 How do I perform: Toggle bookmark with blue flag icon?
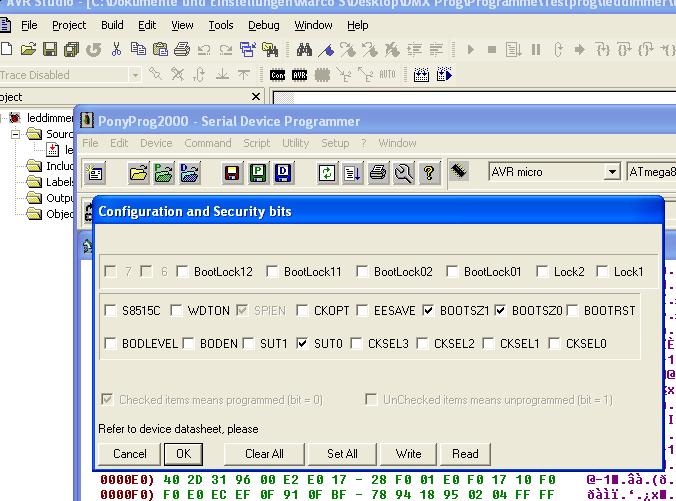click(326, 50)
